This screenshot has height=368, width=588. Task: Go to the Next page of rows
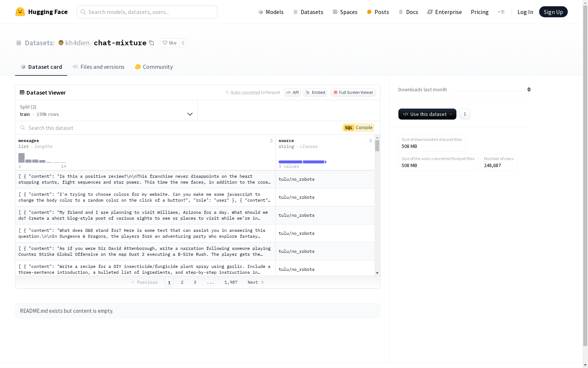256,282
